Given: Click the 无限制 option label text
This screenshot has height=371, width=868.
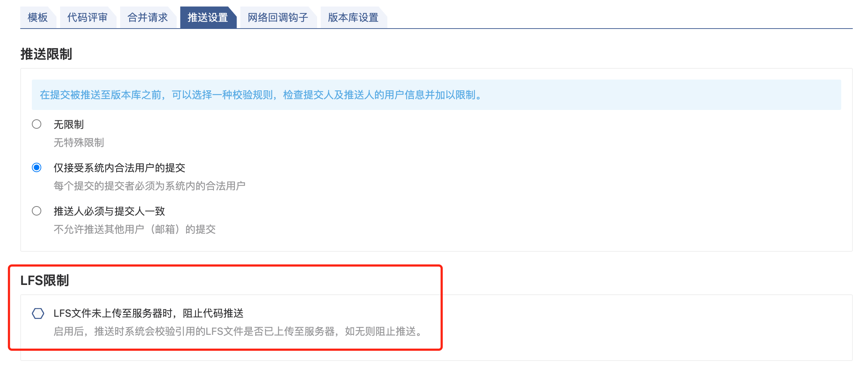Looking at the screenshot, I should (x=69, y=125).
